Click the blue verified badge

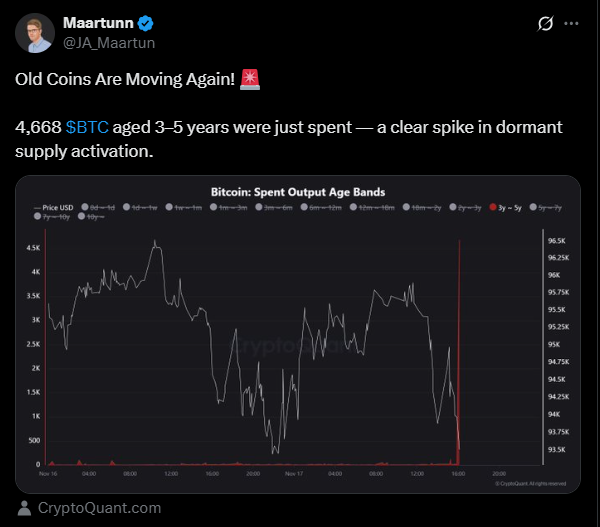click(x=144, y=23)
